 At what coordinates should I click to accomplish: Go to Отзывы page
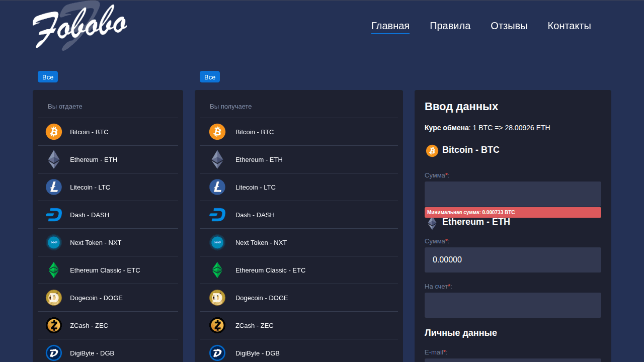(x=509, y=26)
